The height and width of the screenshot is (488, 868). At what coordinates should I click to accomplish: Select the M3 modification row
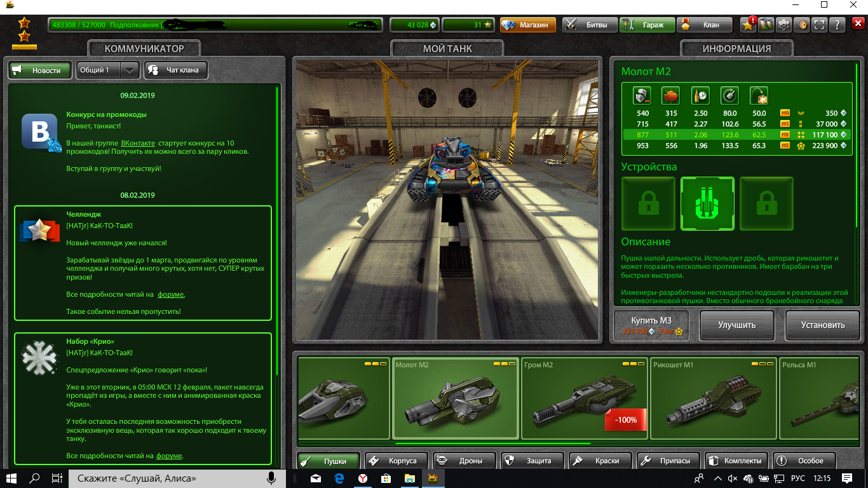736,146
